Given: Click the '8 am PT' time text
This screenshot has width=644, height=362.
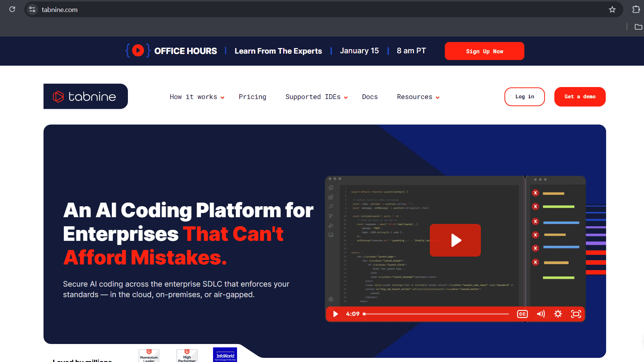Looking at the screenshot, I should (411, 51).
